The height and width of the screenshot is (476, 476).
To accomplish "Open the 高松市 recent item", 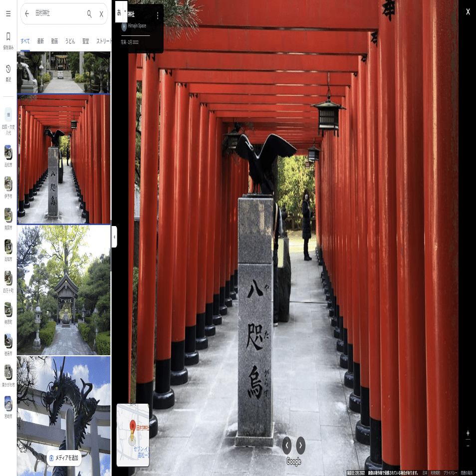I will [8, 156].
